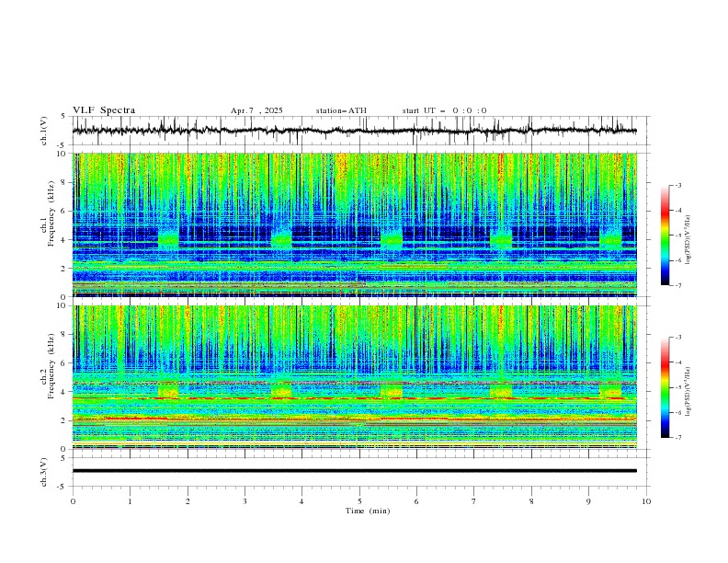Viewport: 728px width, 563px height.
Task: Click the "4" tick on the time axis
Action: [x=302, y=501]
